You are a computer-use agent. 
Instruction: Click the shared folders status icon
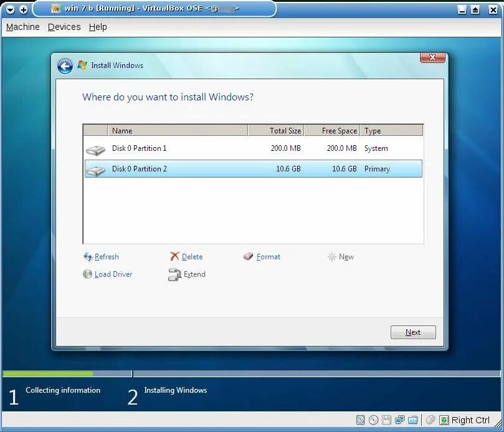point(412,420)
